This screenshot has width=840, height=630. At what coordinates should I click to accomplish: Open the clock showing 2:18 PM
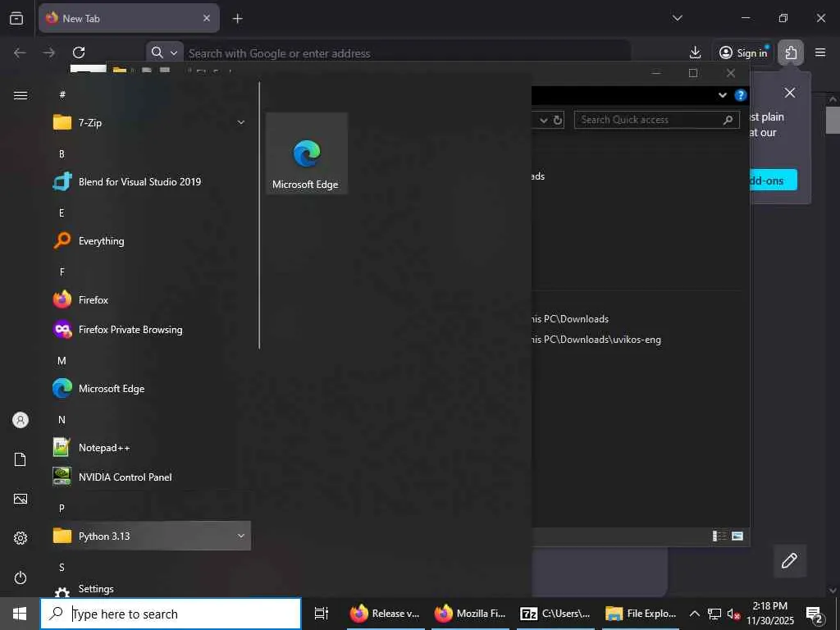[x=769, y=614]
